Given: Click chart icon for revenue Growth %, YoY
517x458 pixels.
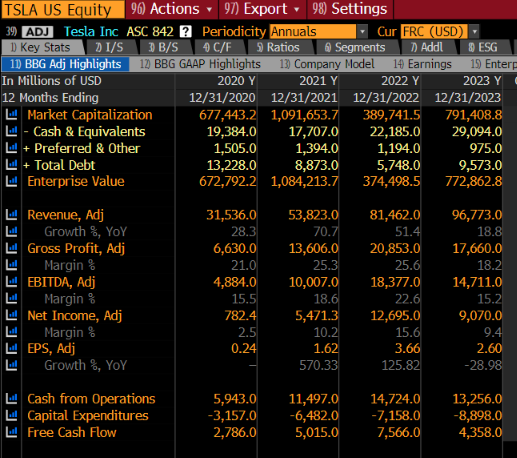Looking at the screenshot, I should click(x=11, y=231).
